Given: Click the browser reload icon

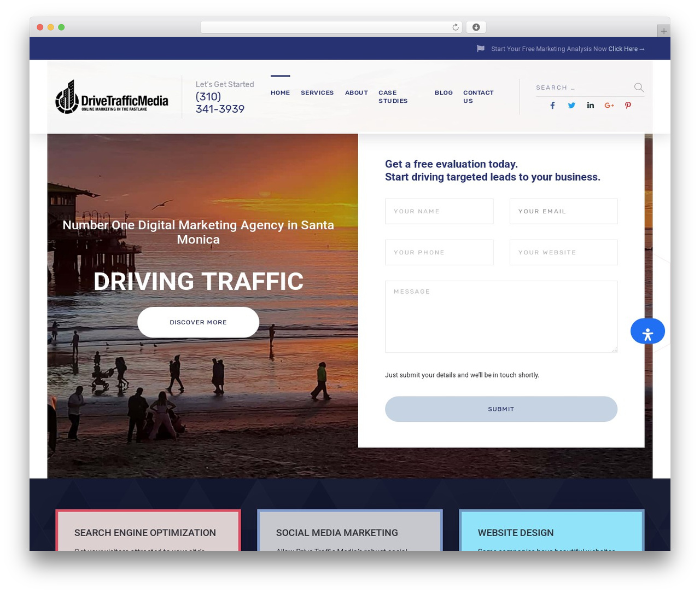Looking at the screenshot, I should click(456, 27).
